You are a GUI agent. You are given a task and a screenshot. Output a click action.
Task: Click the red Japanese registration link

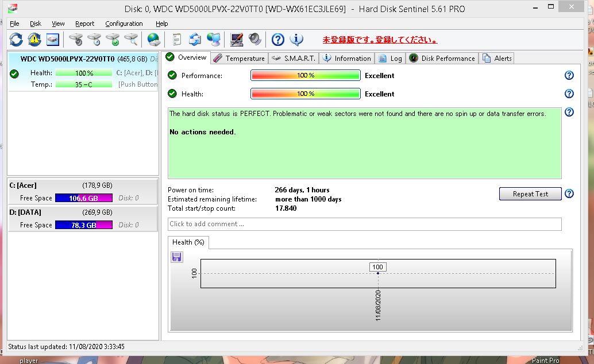click(380, 40)
